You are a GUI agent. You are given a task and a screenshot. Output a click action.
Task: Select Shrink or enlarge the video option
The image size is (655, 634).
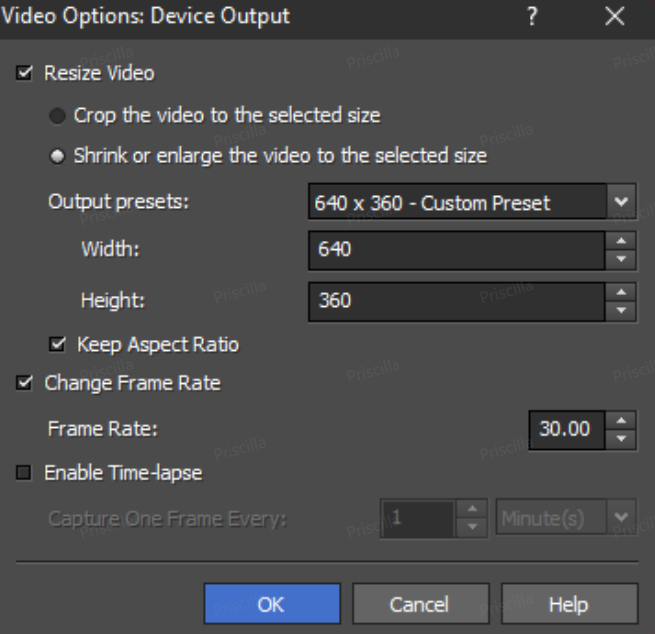(x=57, y=156)
